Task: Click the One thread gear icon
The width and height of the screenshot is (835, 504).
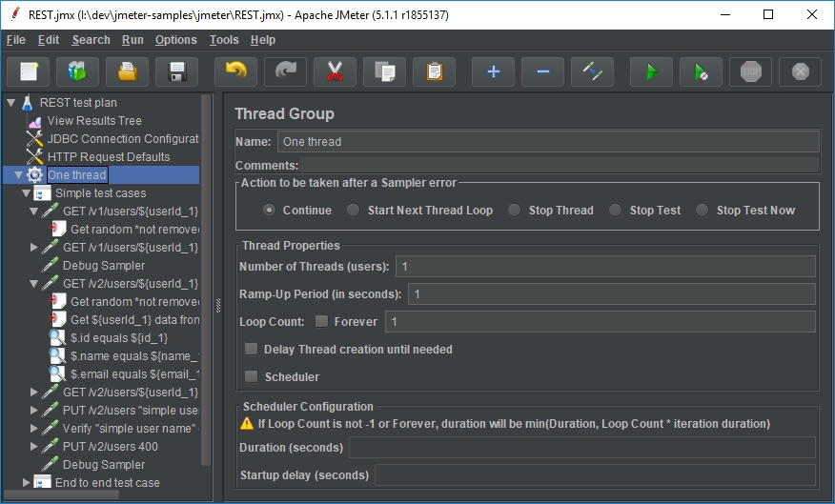Action: click(x=34, y=174)
